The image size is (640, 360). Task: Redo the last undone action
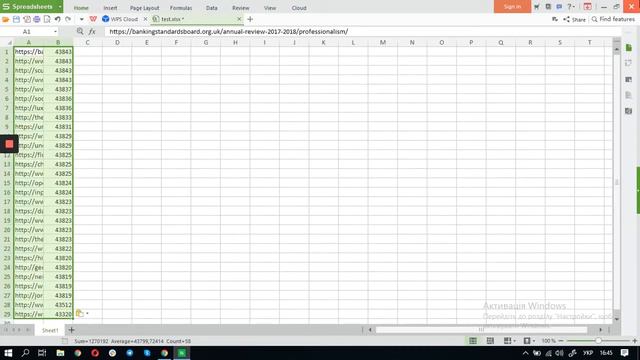click(68, 19)
